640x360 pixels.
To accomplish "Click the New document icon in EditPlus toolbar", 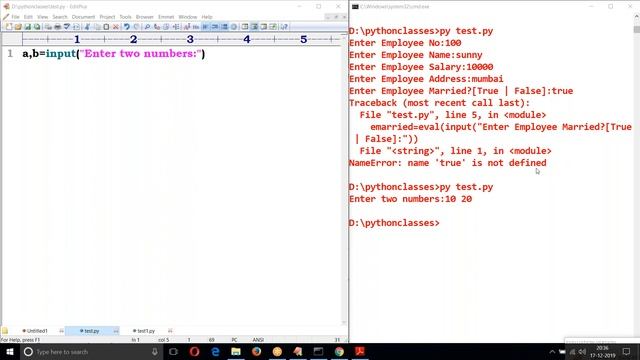I will click(x=9, y=27).
